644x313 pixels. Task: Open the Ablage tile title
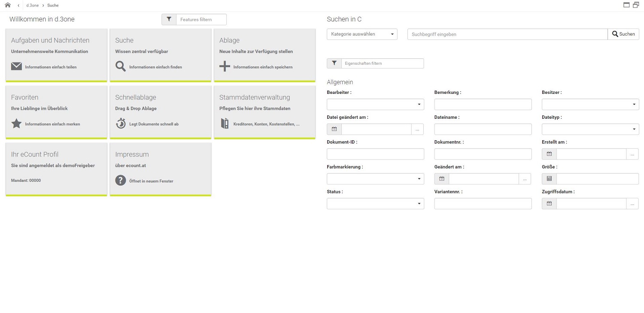pos(229,40)
